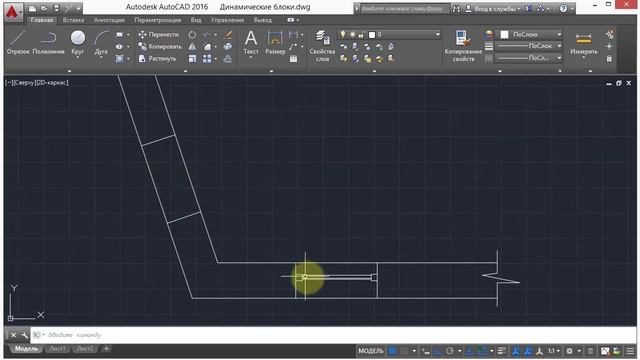Open the lineweight ПоСлою dropdown
The image size is (640, 360).
point(559,46)
